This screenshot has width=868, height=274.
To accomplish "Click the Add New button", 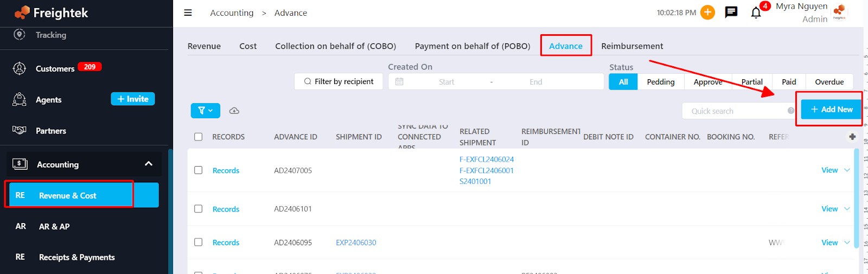I will (831, 109).
